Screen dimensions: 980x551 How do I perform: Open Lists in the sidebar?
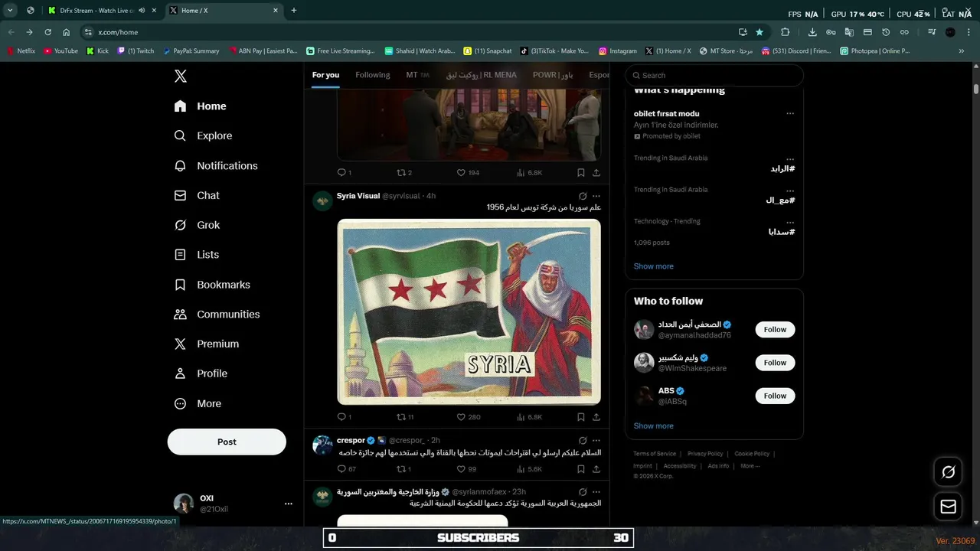197,255
